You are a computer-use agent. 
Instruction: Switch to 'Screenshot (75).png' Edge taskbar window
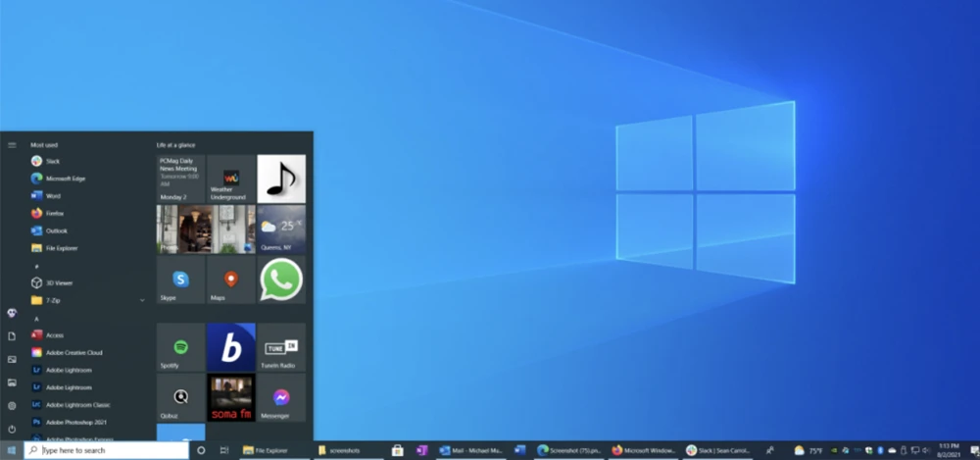pos(570,450)
